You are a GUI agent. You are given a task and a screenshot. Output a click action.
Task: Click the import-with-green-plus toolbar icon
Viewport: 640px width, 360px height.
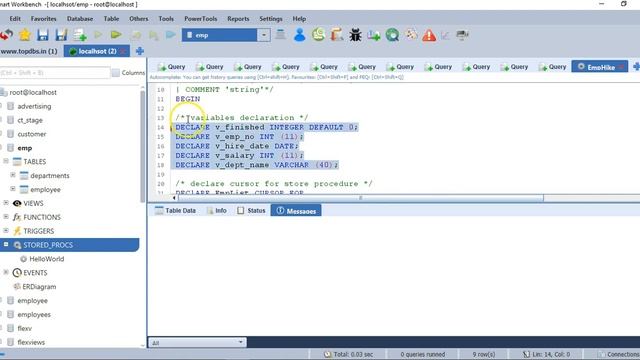pyautogui.click(x=373, y=36)
